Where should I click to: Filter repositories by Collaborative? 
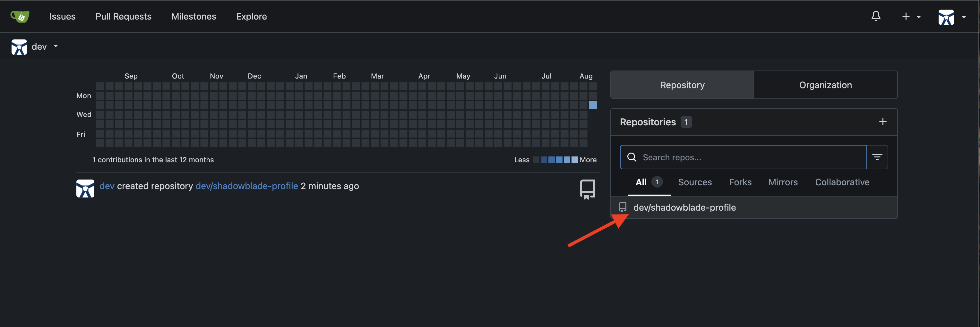[842, 182]
